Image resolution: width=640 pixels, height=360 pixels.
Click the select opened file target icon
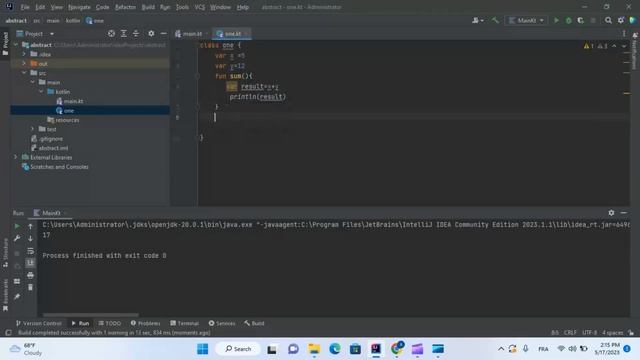tap(111, 33)
